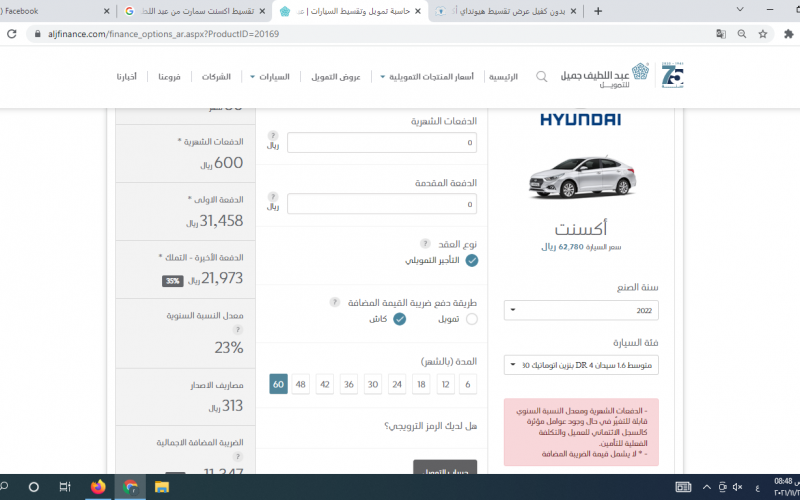Open File Explorer from the taskbar
The width and height of the screenshot is (800, 500).
tap(162, 487)
